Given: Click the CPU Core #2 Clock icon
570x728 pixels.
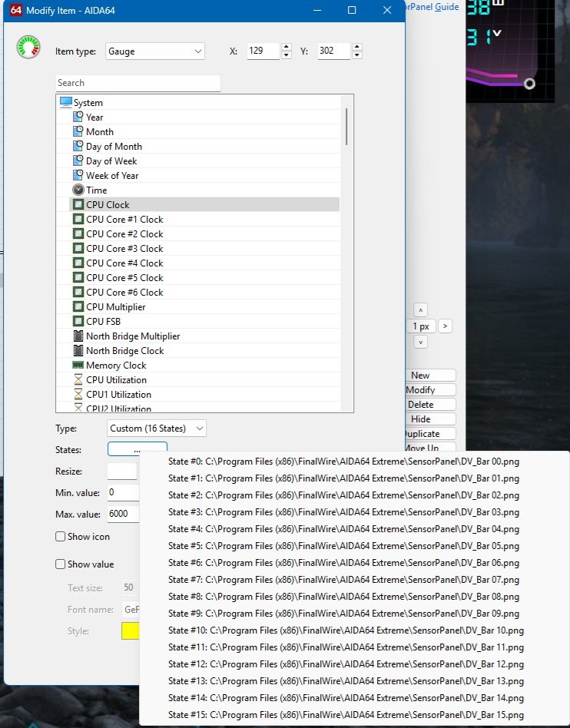Looking at the screenshot, I should coord(78,233).
